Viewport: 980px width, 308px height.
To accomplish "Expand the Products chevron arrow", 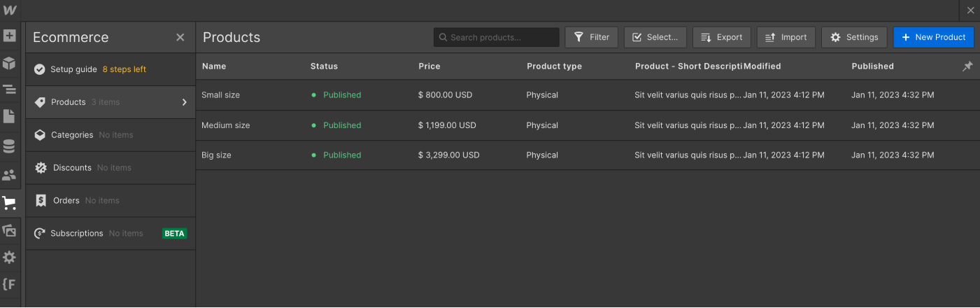I will pyautogui.click(x=185, y=102).
